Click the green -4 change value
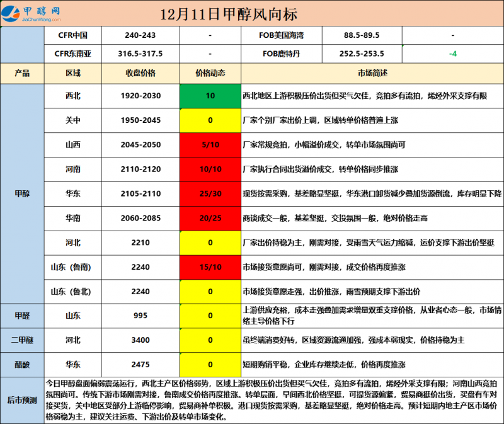This screenshot has width=504, height=424. 452,54
